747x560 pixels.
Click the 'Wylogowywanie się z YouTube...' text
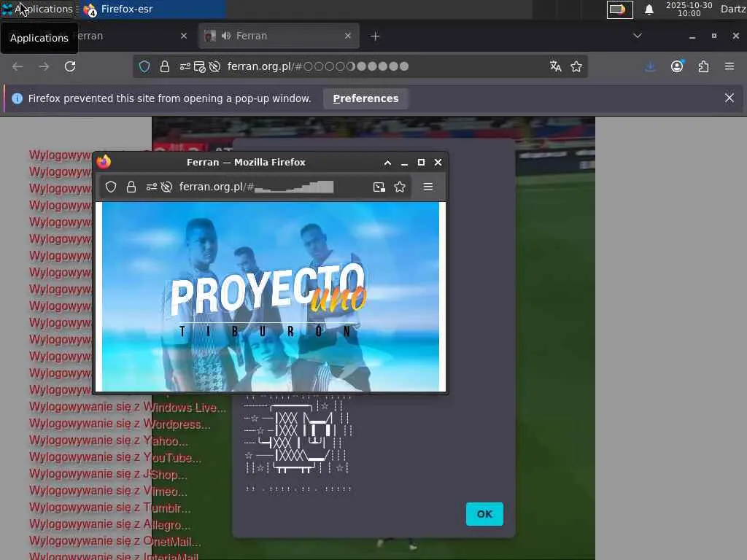point(115,458)
